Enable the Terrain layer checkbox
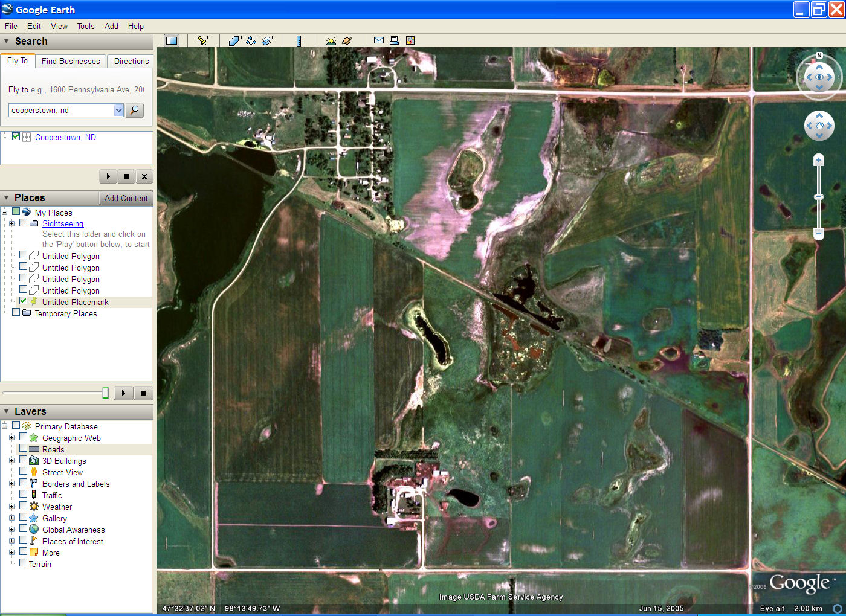Viewport: 846px width, 616px height. click(23, 563)
